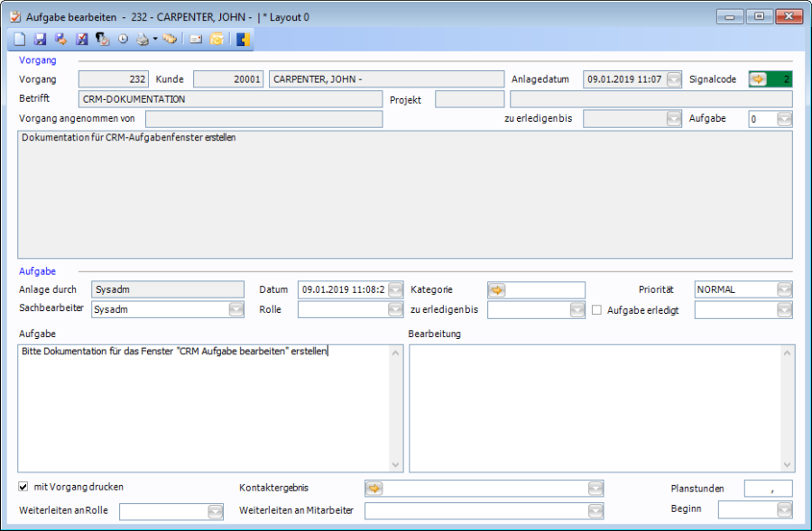Click the printer icon in the toolbar
812x531 pixels.
tap(143, 40)
